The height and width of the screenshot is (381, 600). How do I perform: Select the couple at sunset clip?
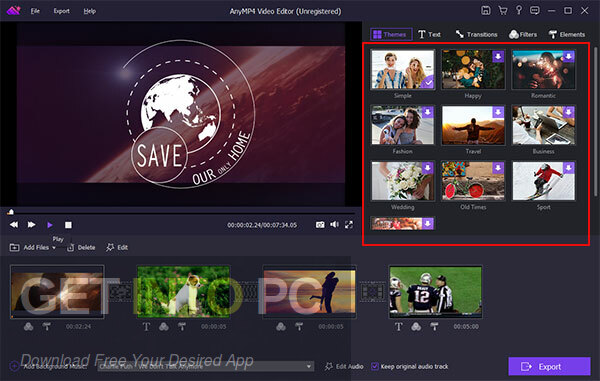pyautogui.click(x=310, y=291)
